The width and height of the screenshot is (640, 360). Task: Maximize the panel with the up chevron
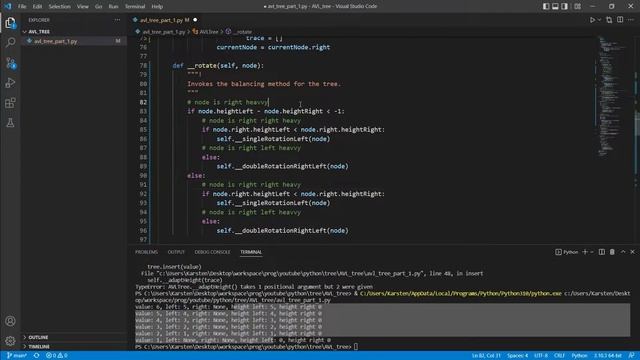623,252
